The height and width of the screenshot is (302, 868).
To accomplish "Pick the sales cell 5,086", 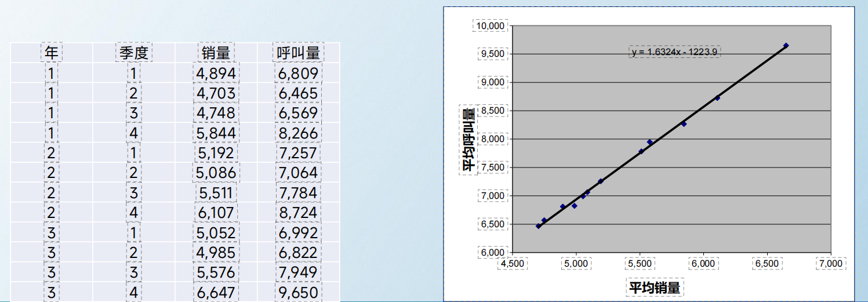I will (216, 173).
